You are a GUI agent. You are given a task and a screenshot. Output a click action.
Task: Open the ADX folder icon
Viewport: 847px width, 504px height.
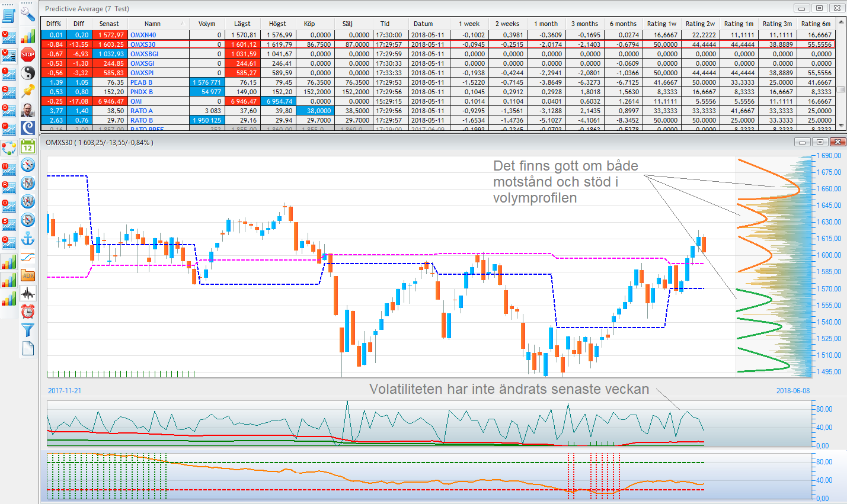[x=28, y=275]
